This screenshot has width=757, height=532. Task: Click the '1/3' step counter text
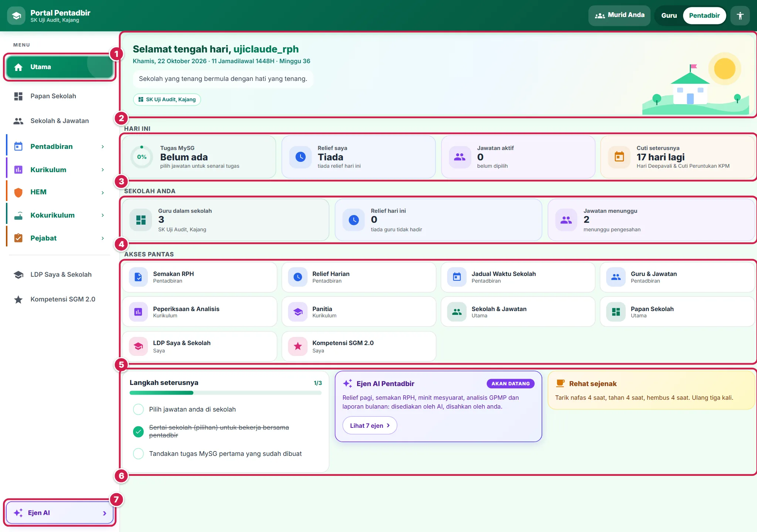(318, 383)
